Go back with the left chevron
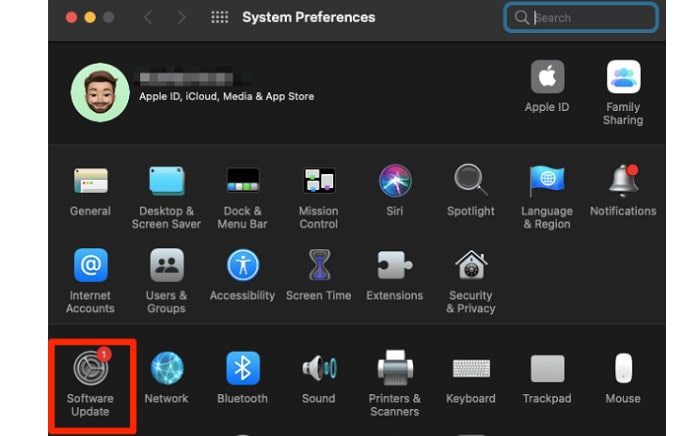 (x=148, y=17)
